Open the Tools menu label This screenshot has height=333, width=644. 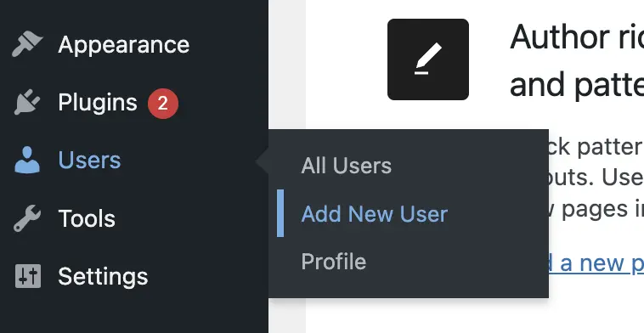point(87,218)
